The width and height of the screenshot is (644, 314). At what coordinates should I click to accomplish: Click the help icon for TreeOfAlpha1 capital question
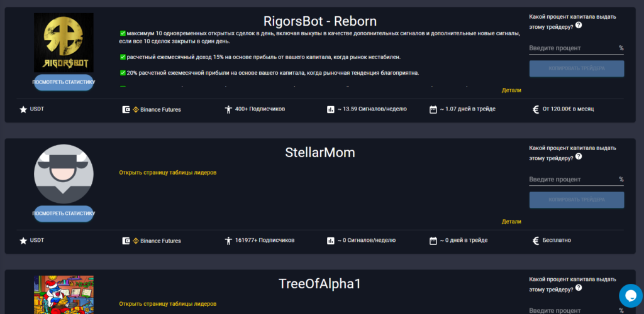click(x=579, y=289)
